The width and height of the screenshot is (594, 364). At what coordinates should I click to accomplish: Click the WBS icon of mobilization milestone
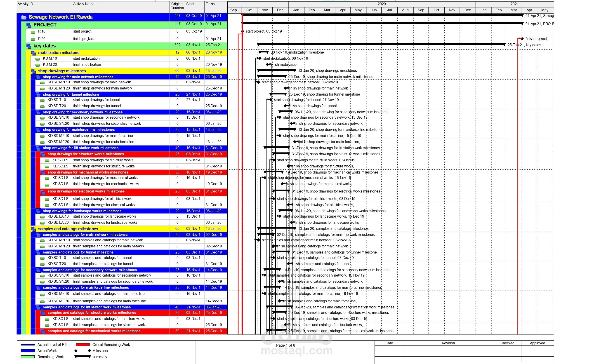click(x=33, y=53)
